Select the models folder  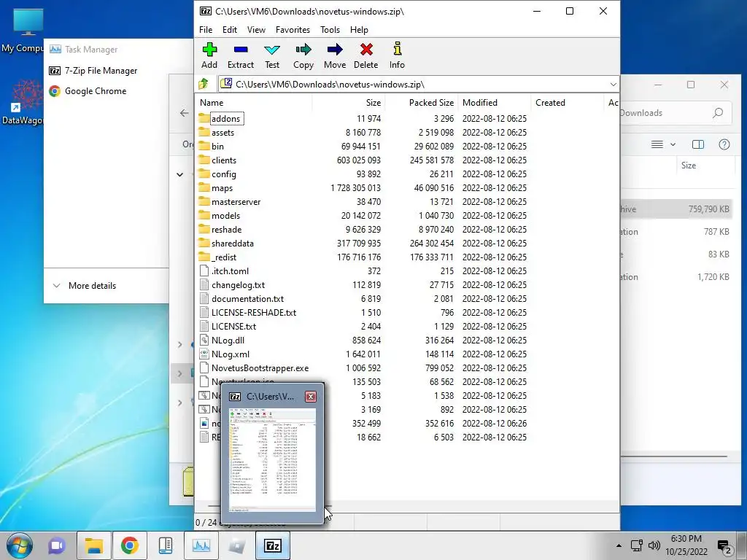(x=225, y=215)
